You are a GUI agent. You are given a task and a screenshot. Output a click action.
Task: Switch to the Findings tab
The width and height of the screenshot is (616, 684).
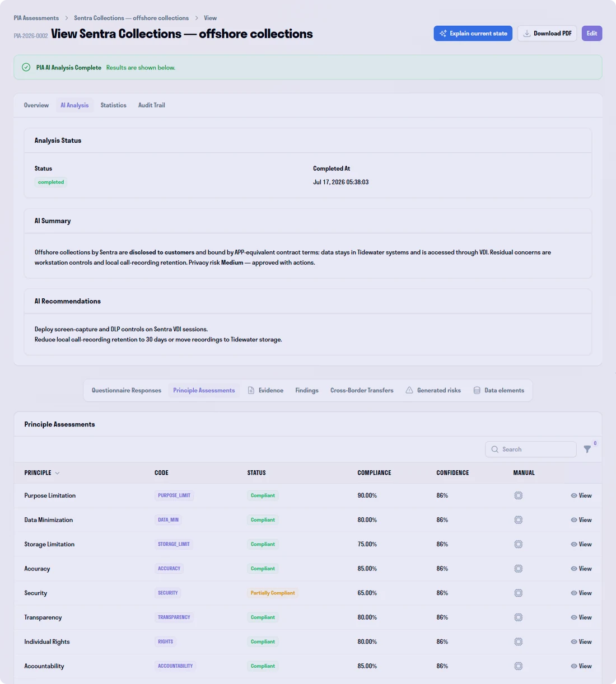307,390
